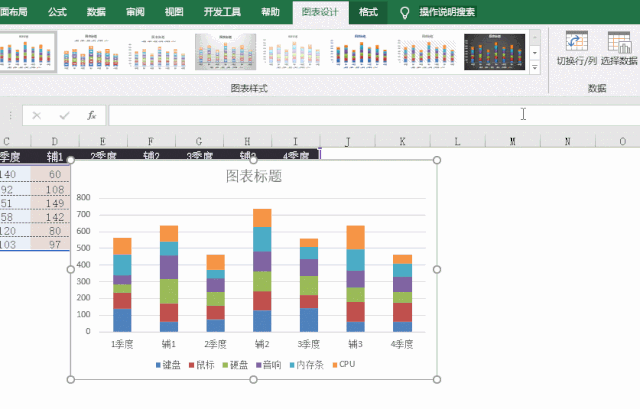Switch to the 视图 ribbon tab
This screenshot has width=640, height=409.
click(x=174, y=12)
